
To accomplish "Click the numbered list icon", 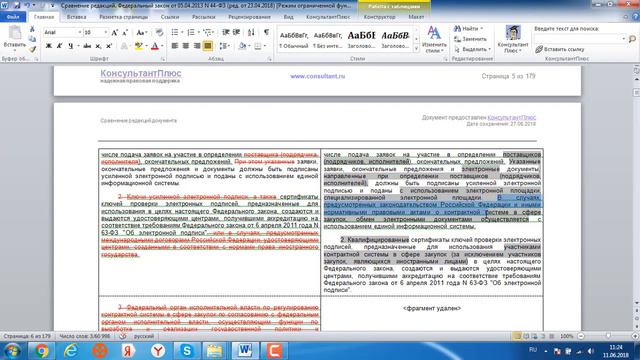I will click(191, 32).
